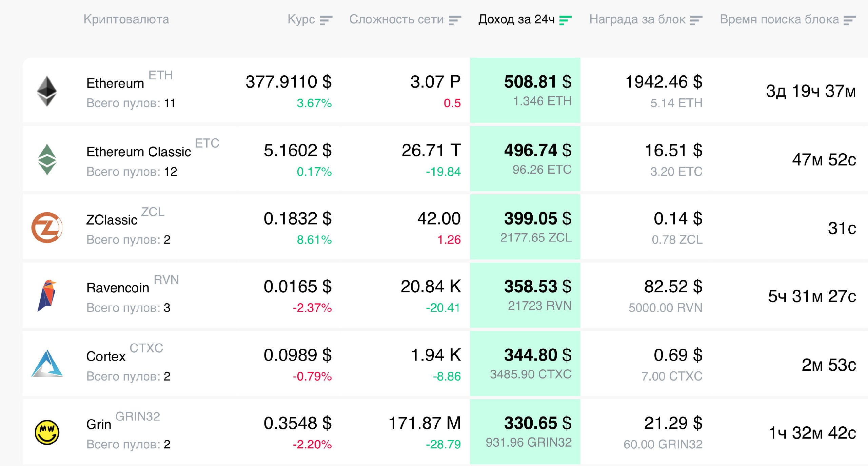Click block reward 16.51 $
Screen dimensions: 868x466
[673, 150]
